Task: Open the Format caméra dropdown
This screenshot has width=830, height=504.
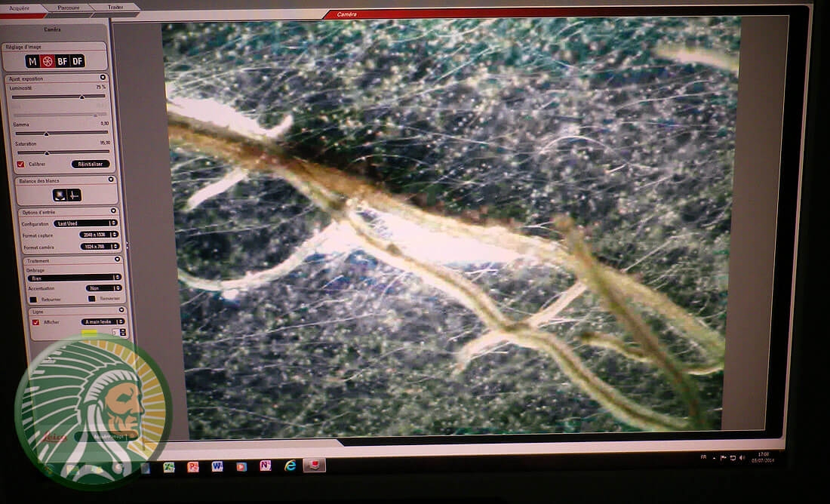Action: (100, 246)
